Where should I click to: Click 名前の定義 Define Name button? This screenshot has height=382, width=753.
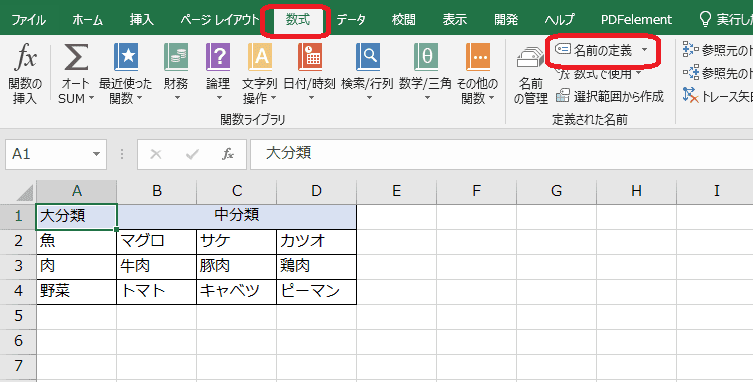click(x=594, y=50)
